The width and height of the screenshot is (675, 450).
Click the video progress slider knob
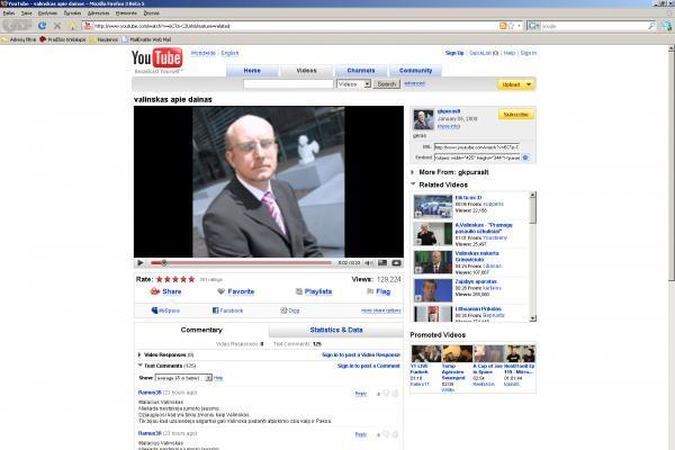[164, 263]
